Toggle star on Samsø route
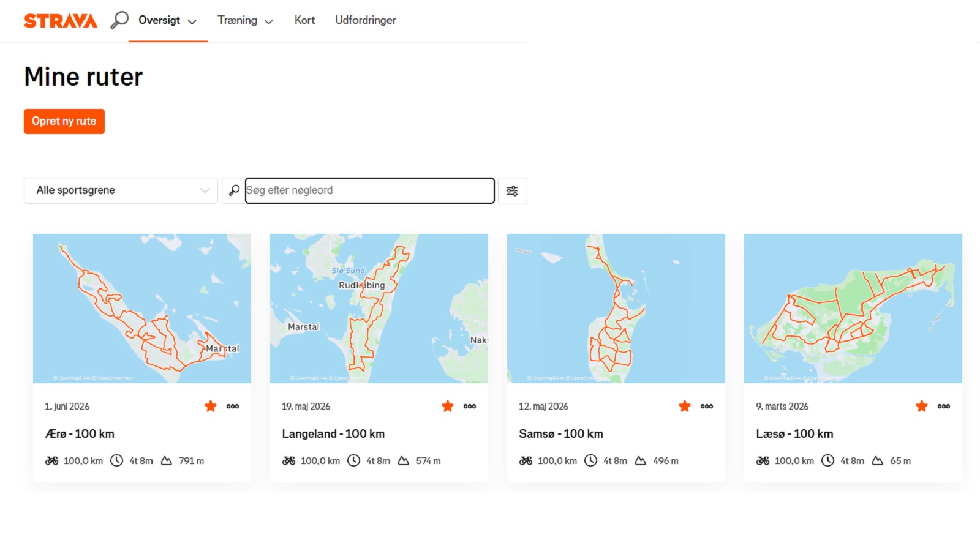This screenshot has width=980, height=551. click(685, 407)
